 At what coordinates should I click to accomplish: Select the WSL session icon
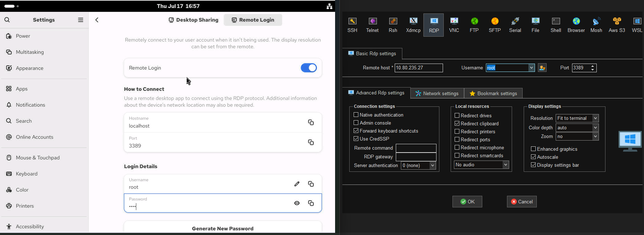pyautogui.click(x=637, y=25)
